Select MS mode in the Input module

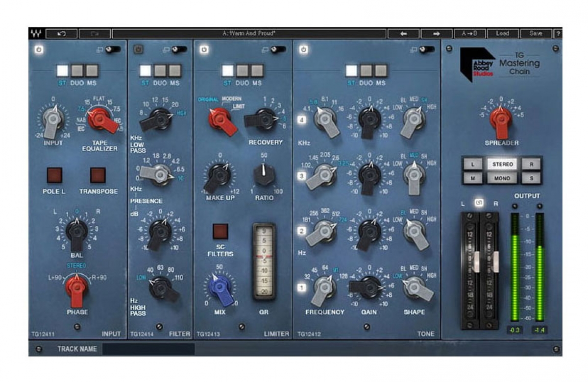pyautogui.click(x=92, y=71)
